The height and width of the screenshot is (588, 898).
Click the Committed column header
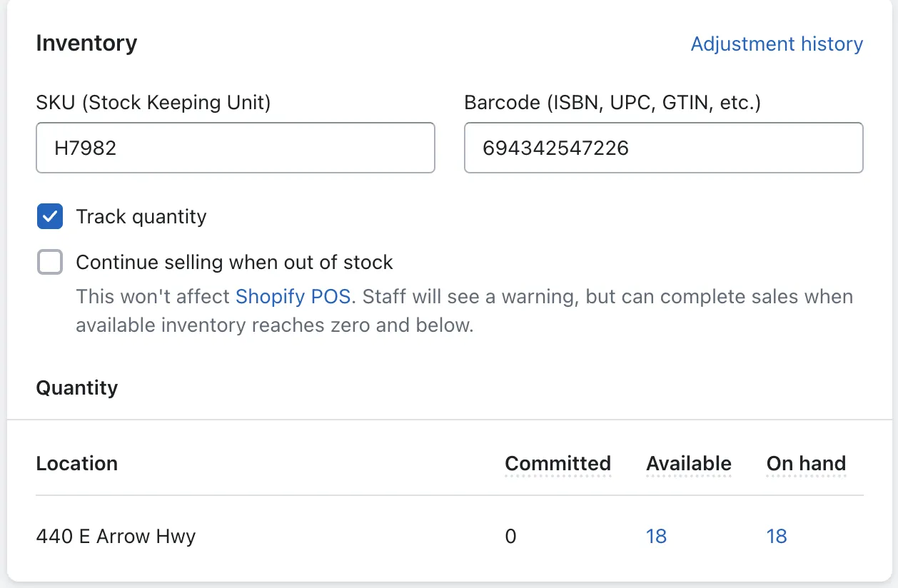tap(558, 464)
